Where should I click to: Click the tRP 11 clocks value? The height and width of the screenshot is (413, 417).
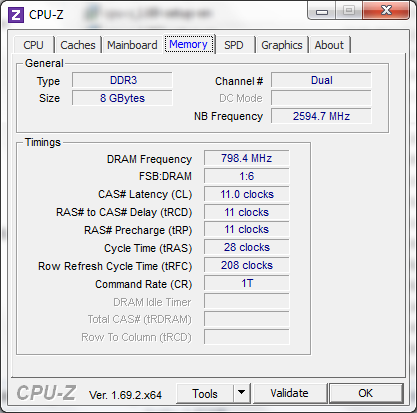[x=247, y=229]
